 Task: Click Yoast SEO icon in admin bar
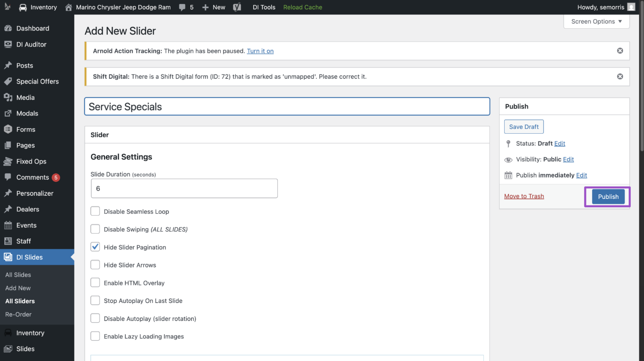[x=237, y=7]
